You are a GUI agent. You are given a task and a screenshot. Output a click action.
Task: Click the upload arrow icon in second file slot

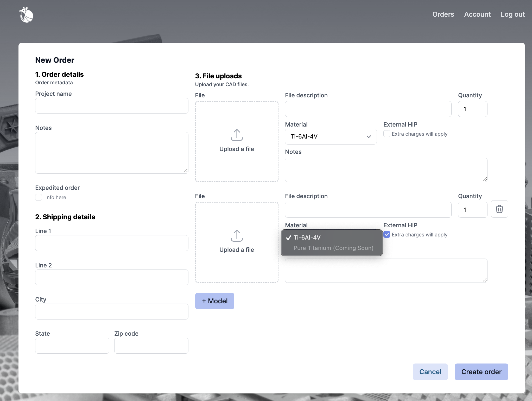click(237, 235)
